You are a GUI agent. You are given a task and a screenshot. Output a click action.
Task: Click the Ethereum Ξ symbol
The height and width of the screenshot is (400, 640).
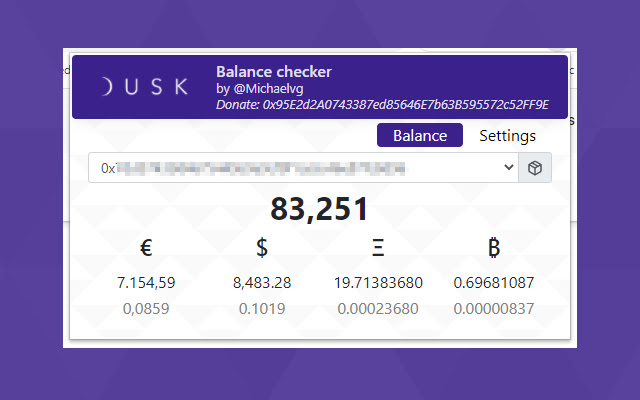click(378, 247)
